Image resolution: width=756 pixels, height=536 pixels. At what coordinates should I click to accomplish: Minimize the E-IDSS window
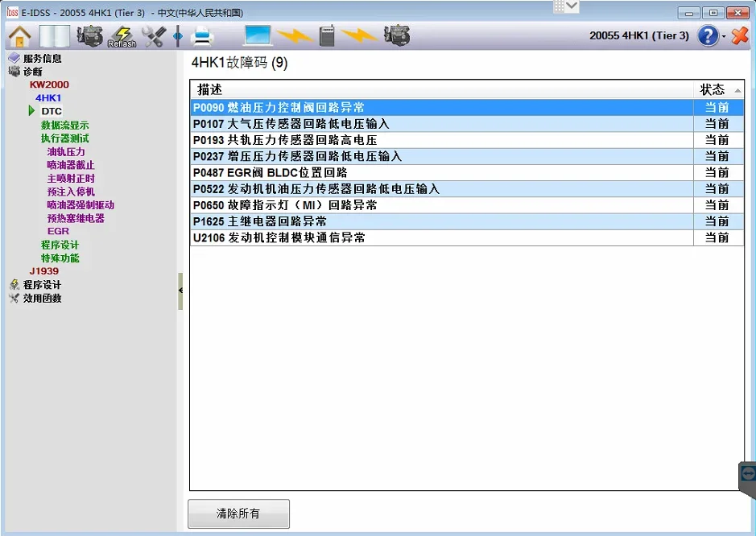coord(689,13)
